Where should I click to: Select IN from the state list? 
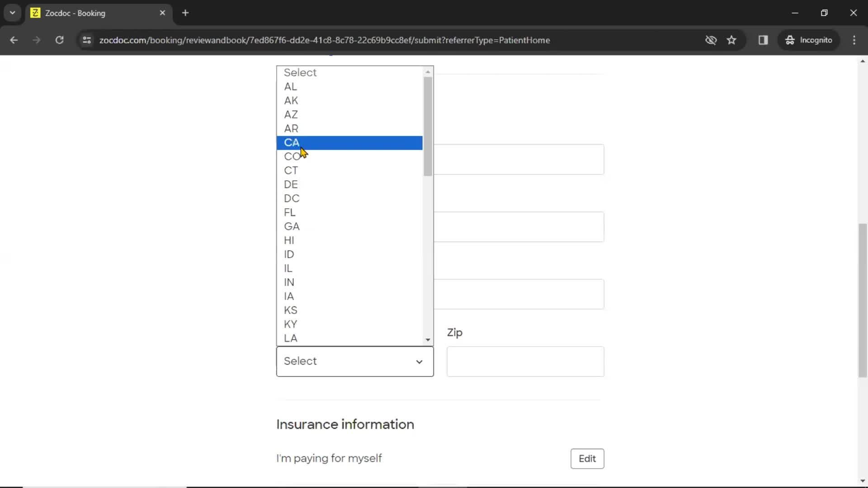pyautogui.click(x=349, y=282)
